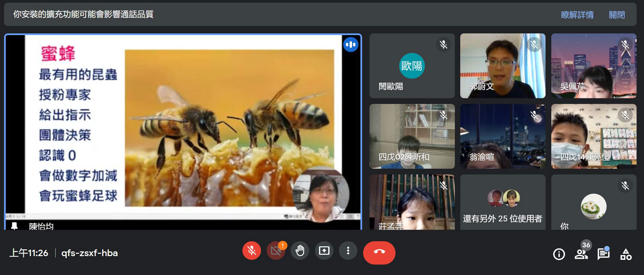Click the 上午11:26 clock text
644x275 pixels.
[29, 253]
